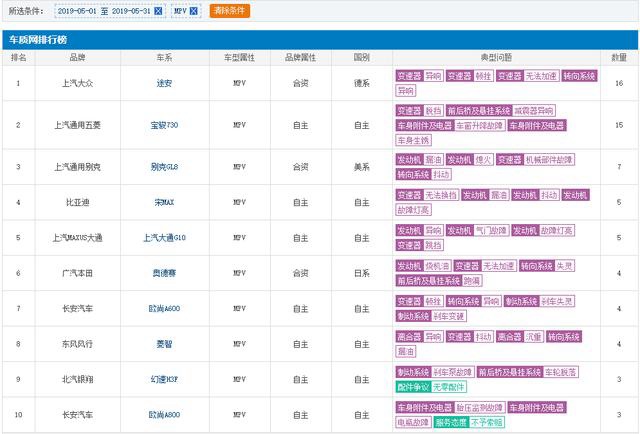
Task: Select the 东风风行 brand cell
Action: (78, 344)
